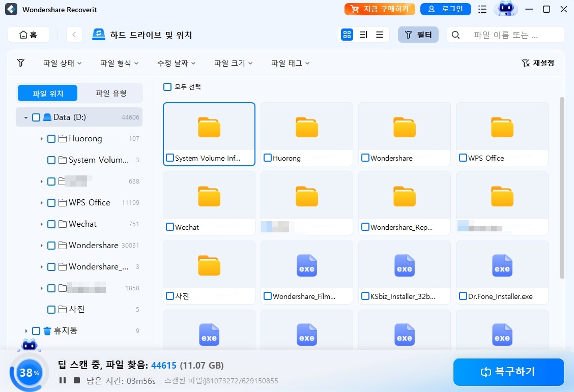The image size is (574, 392).
Task: Check the Dr.Fone_Installer.exe checkbox
Action: click(x=463, y=296)
